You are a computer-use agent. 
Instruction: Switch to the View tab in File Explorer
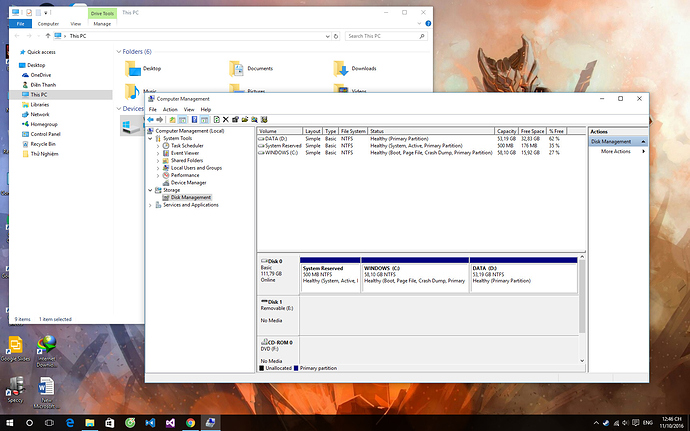coord(76,24)
